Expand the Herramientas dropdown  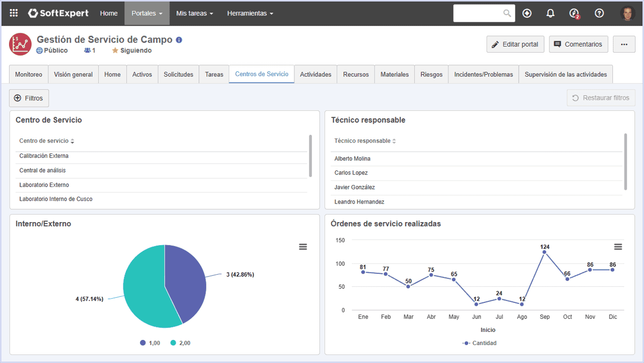coord(250,14)
